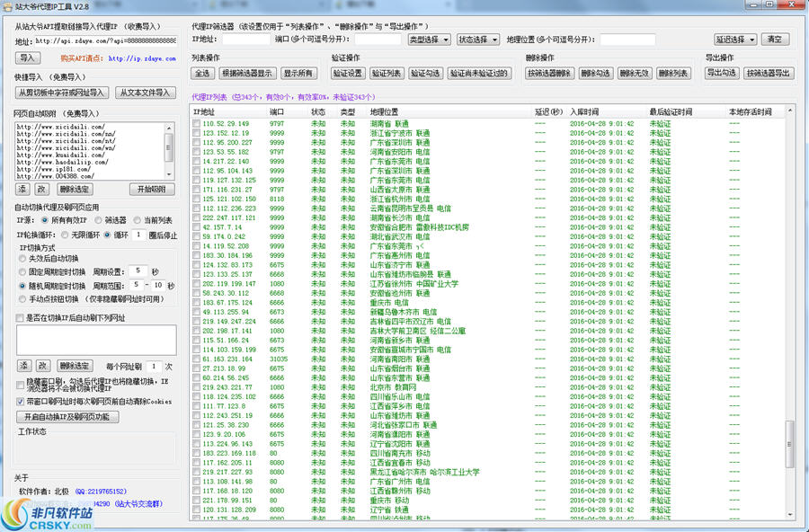
Task: Click the proxy list vertical scrollbar thumb
Action: pos(789,444)
